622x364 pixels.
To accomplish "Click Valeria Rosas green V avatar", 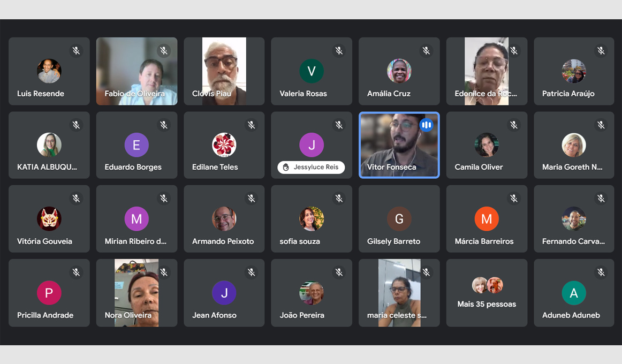I will point(312,71).
